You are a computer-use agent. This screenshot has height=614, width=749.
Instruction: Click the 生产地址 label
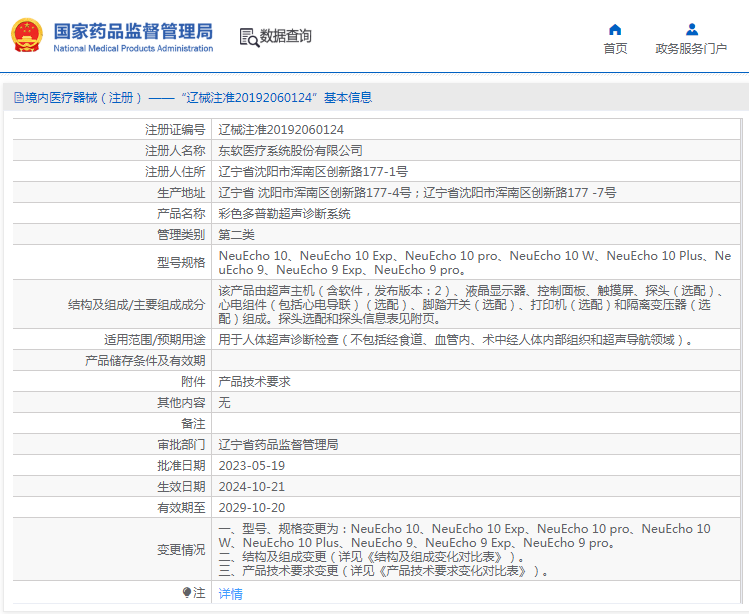pyautogui.click(x=181, y=193)
